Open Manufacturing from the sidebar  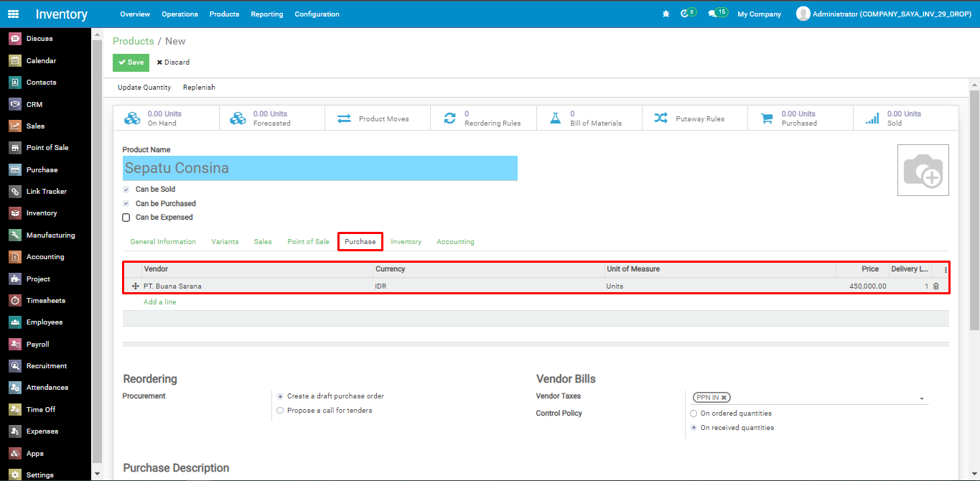pyautogui.click(x=50, y=235)
